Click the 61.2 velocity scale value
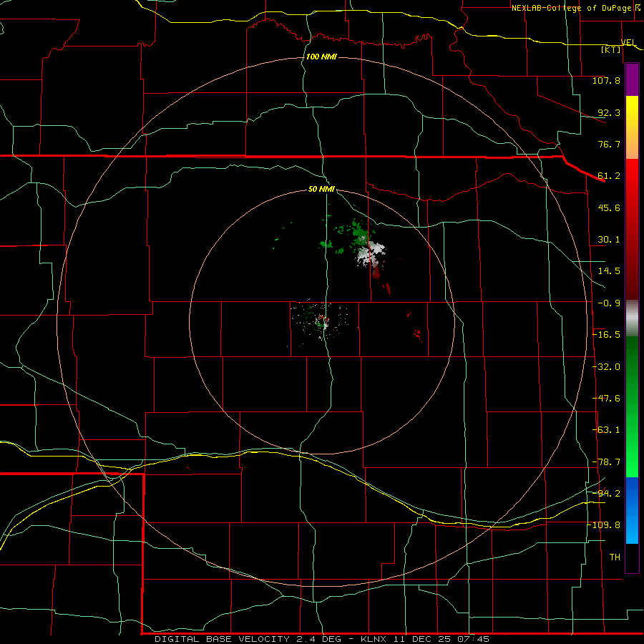Image resolution: width=644 pixels, height=644 pixels. (x=609, y=176)
